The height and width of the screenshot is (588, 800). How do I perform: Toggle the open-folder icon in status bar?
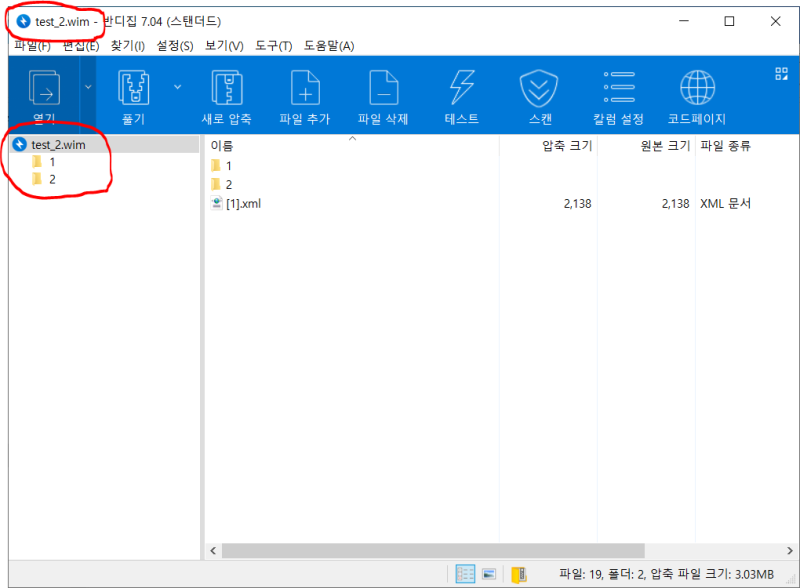click(517, 574)
